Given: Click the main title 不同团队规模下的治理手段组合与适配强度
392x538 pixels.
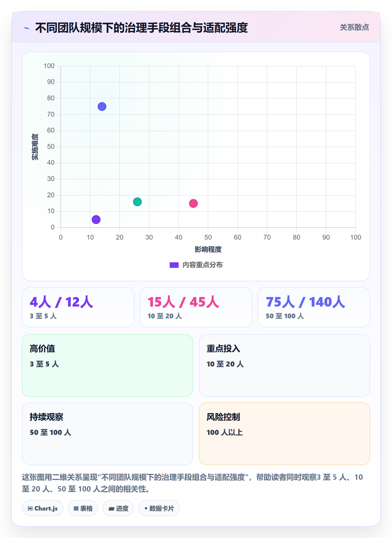Looking at the screenshot, I should [141, 28].
